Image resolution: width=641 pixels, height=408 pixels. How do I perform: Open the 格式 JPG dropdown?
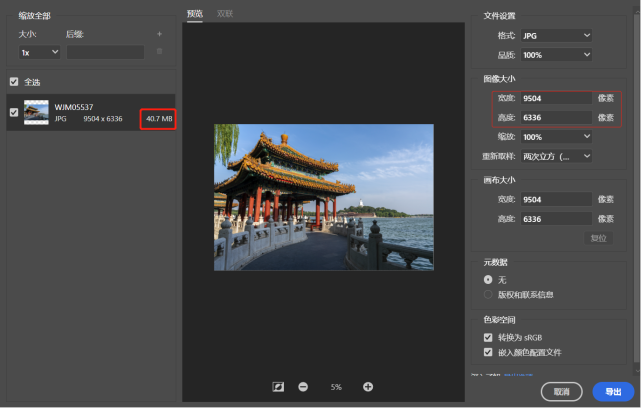tap(557, 36)
